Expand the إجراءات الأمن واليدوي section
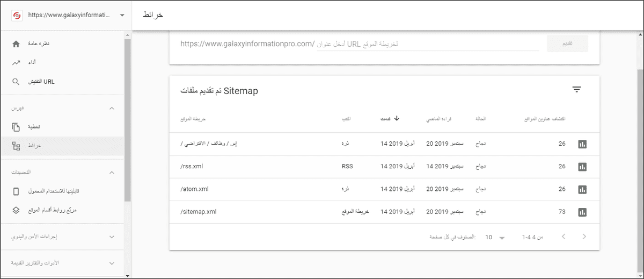The image size is (644, 279). (112, 237)
